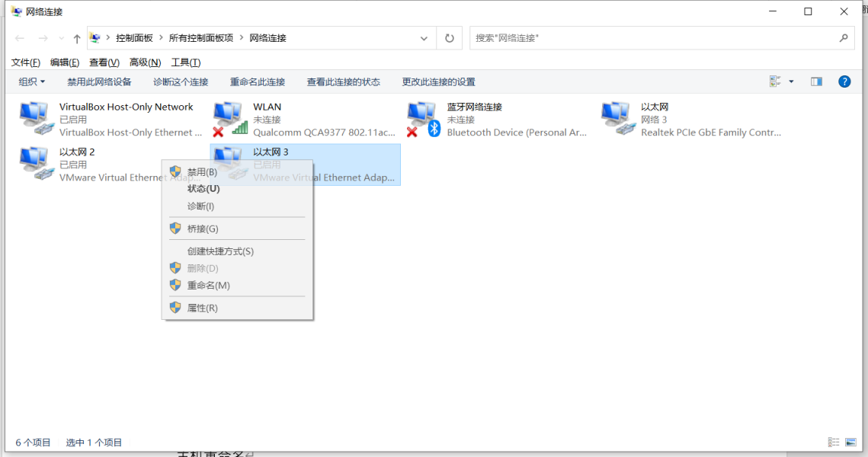Choose 桥接(G) in the context menu

(x=237, y=228)
